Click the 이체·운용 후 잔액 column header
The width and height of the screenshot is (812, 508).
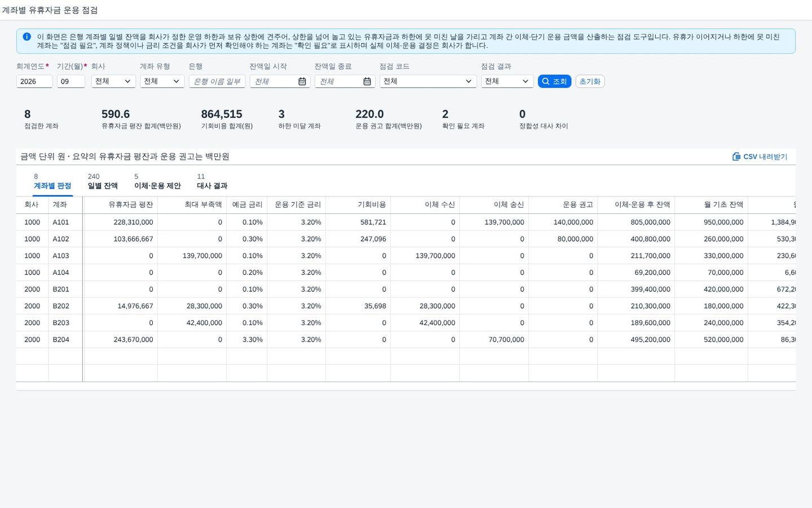tap(636, 205)
